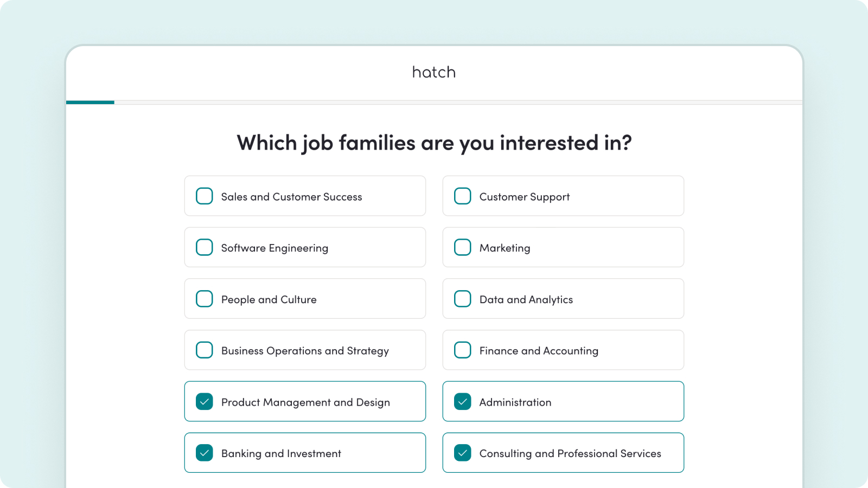The height and width of the screenshot is (488, 868).
Task: Check Business Operations and Strategy box
Action: click(205, 350)
